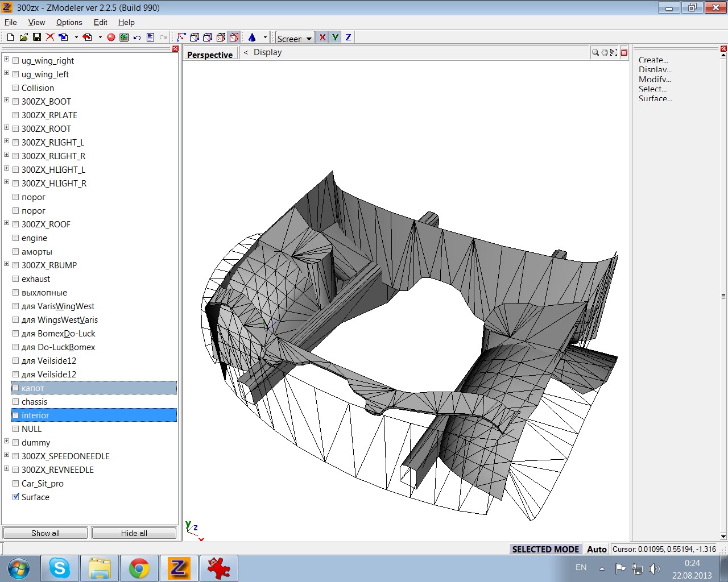Open dropdown arrow next to Import icon
Viewport: 728px width, 582px height.
coord(76,38)
